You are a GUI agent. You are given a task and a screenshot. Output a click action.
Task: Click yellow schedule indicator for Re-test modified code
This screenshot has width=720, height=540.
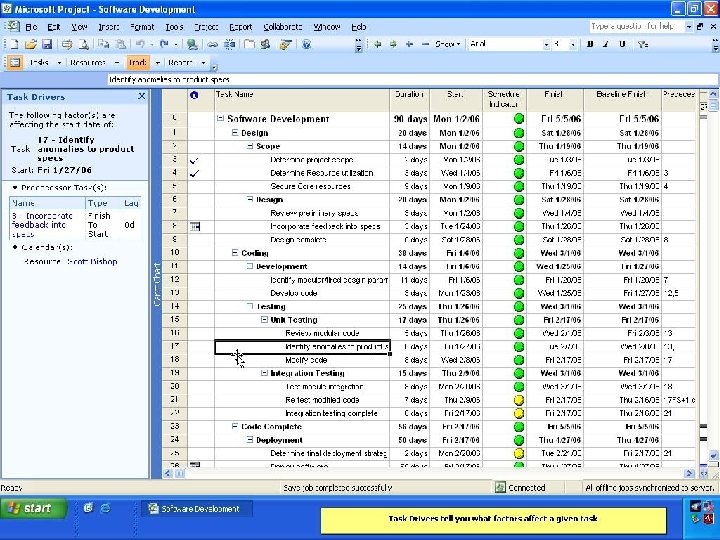(x=519, y=400)
